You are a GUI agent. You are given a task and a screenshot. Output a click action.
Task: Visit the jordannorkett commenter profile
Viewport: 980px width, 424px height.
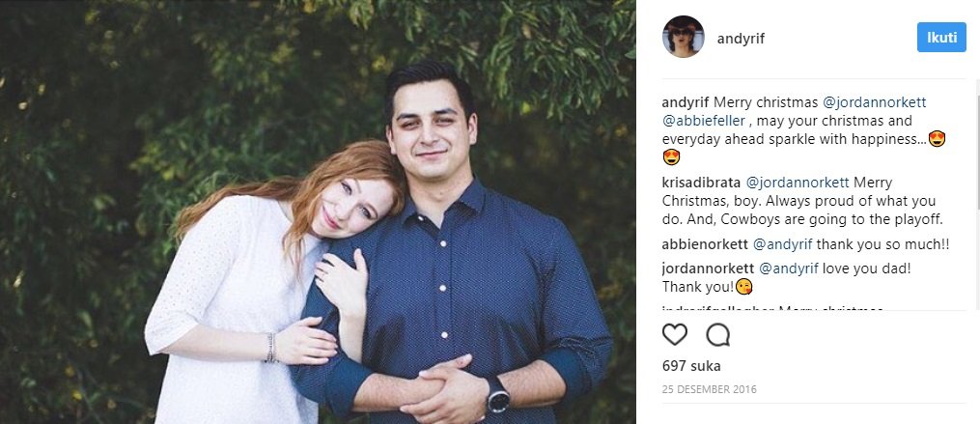click(x=708, y=269)
